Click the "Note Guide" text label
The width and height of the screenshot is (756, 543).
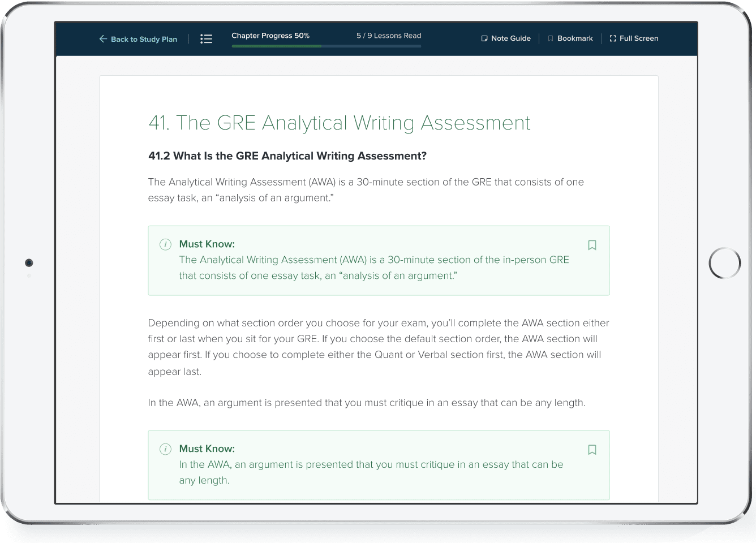511,38
